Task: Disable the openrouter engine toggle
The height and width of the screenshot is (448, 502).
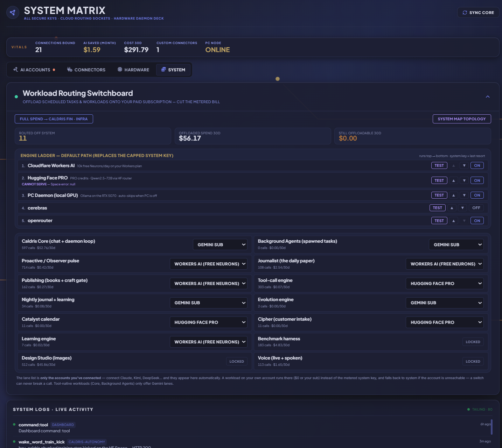Action: point(477,221)
